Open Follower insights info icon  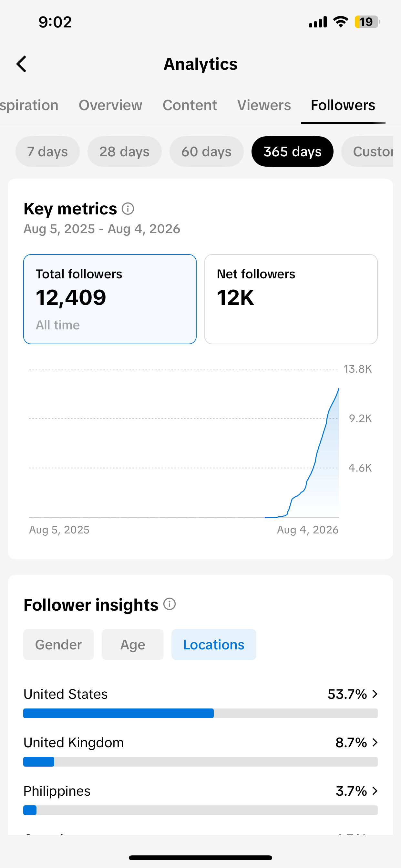tap(170, 604)
